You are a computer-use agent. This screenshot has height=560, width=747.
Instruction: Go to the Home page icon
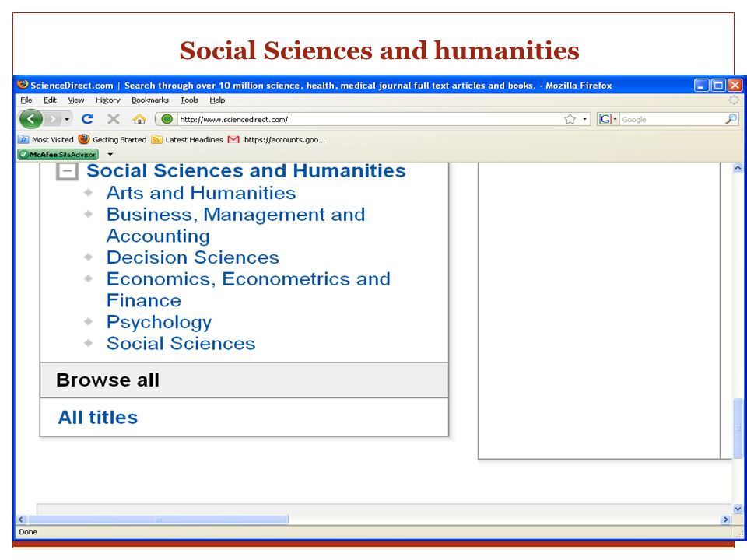pos(139,118)
